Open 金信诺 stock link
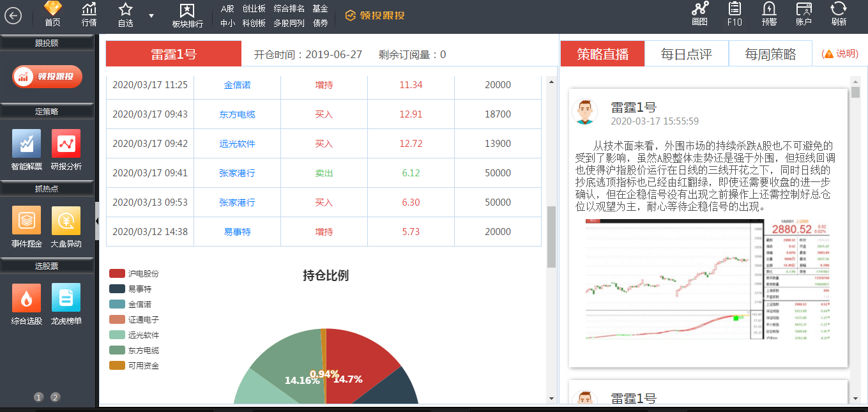Screen dimensions: 868x412 (x=237, y=85)
